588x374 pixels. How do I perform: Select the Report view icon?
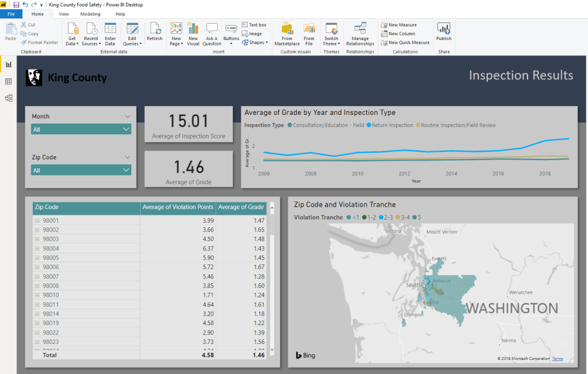[x=8, y=64]
